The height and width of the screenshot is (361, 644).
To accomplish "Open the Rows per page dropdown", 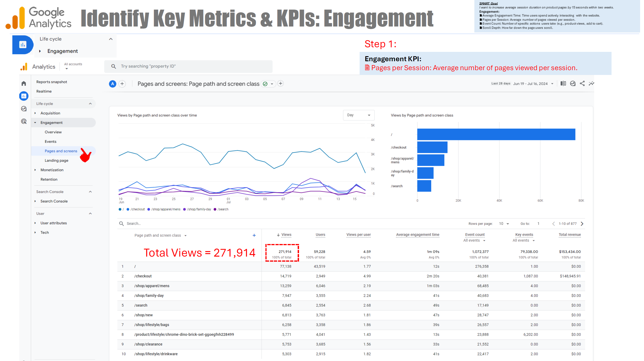I will pos(504,224).
